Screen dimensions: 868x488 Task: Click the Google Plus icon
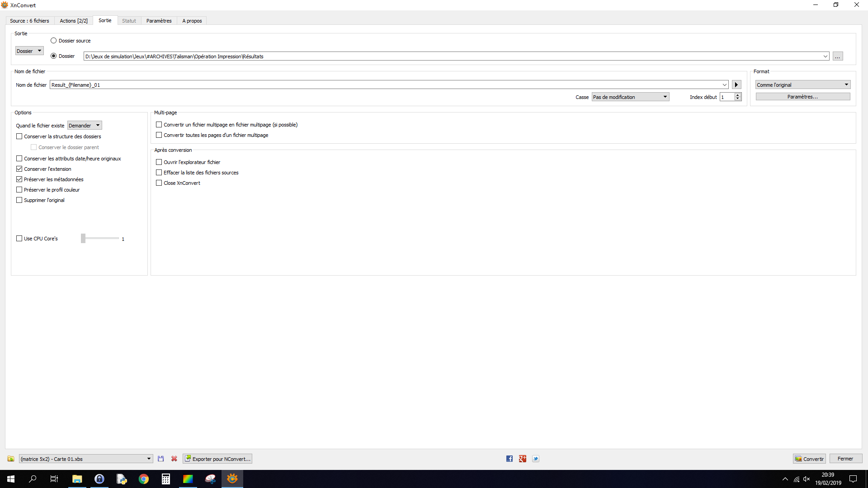click(523, 459)
